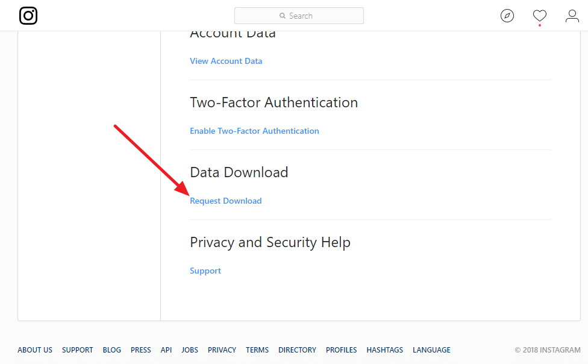
Task: Open the About Us footer link
Action: [35, 350]
